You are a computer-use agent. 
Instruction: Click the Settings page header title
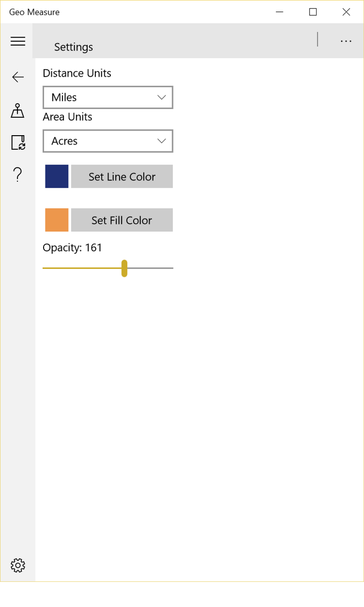73,47
